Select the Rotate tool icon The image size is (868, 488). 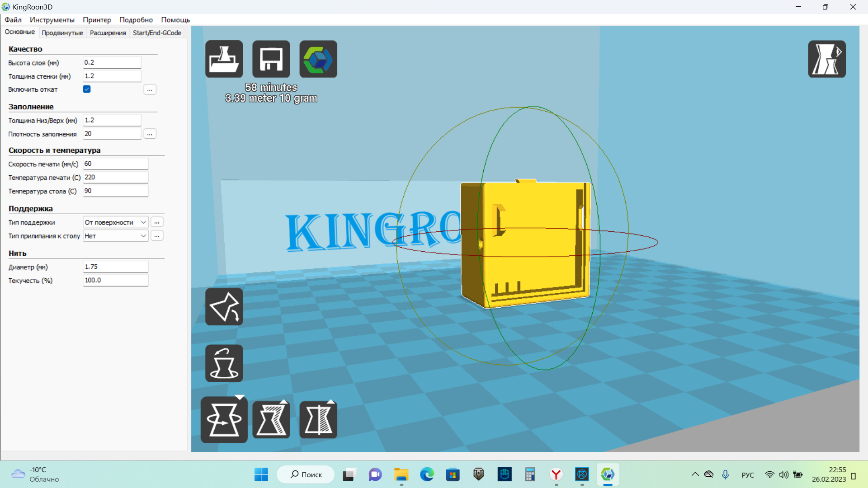[x=224, y=420]
